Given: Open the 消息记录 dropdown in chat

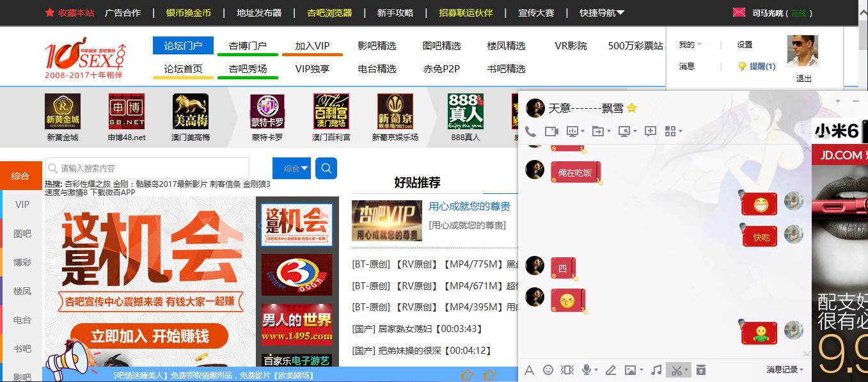Looking at the screenshot, I should (785, 370).
